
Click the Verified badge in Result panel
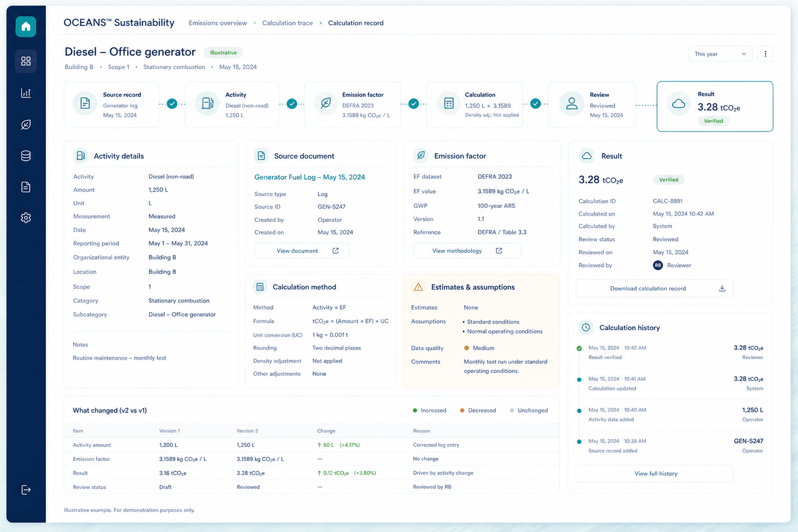669,180
